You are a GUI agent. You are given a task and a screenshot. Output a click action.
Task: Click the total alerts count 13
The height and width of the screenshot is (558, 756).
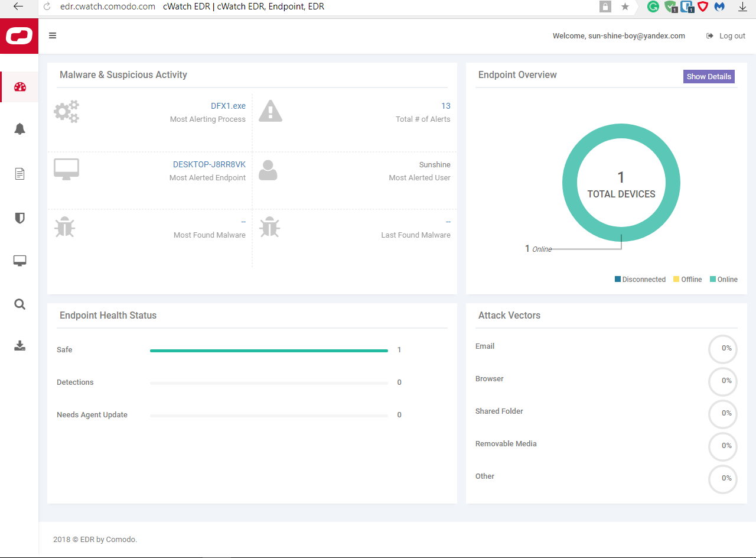point(445,106)
